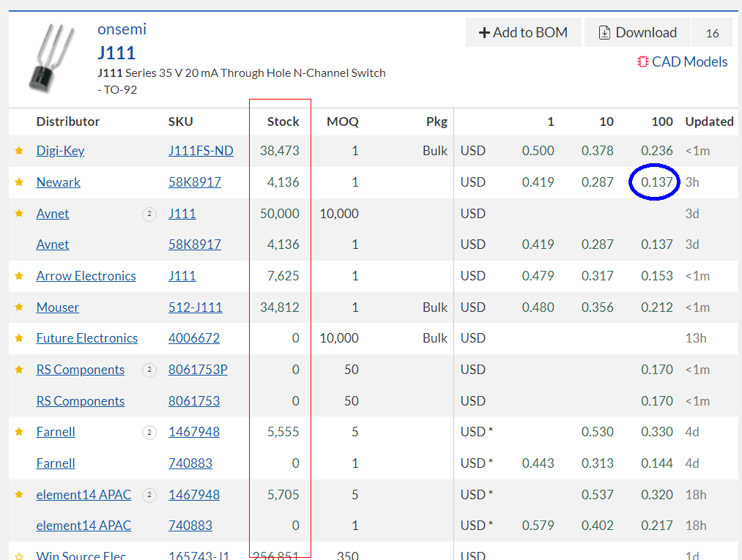Open element14 APAC link in 740883 row
Image resolution: width=742 pixels, height=560 pixels.
[84, 526]
